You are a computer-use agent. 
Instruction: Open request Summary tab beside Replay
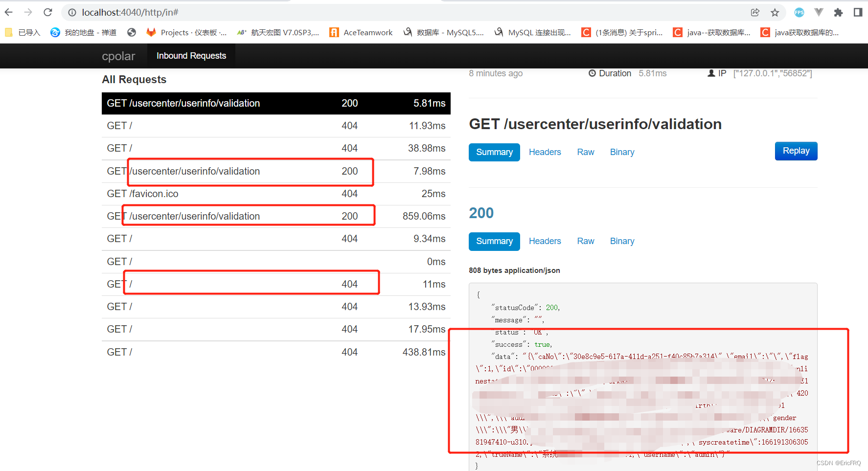pyautogui.click(x=494, y=152)
